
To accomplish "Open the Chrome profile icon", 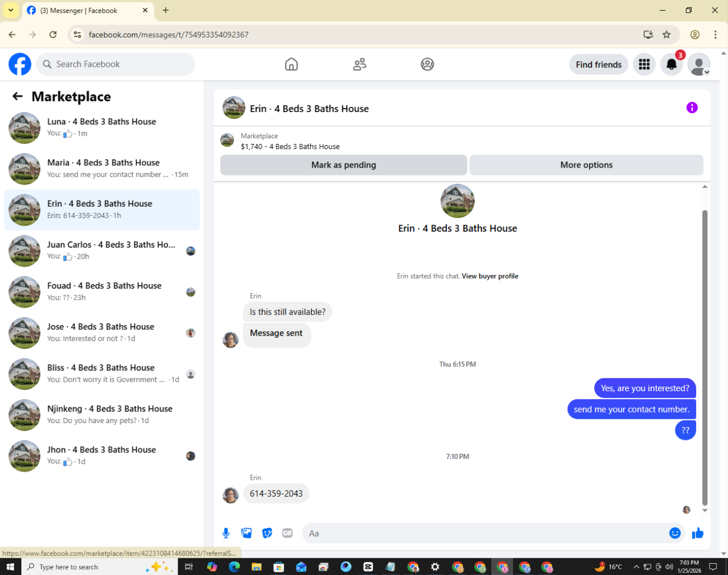I will pyautogui.click(x=695, y=35).
